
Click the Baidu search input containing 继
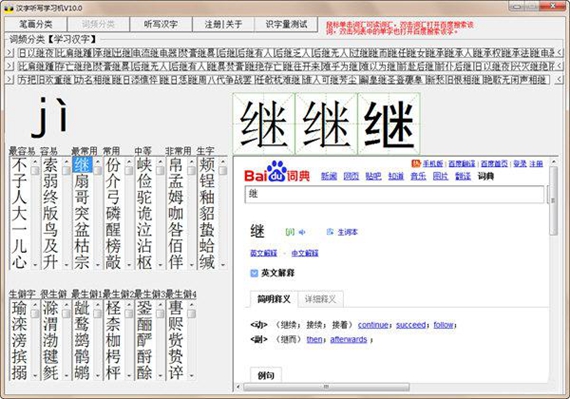coord(394,194)
